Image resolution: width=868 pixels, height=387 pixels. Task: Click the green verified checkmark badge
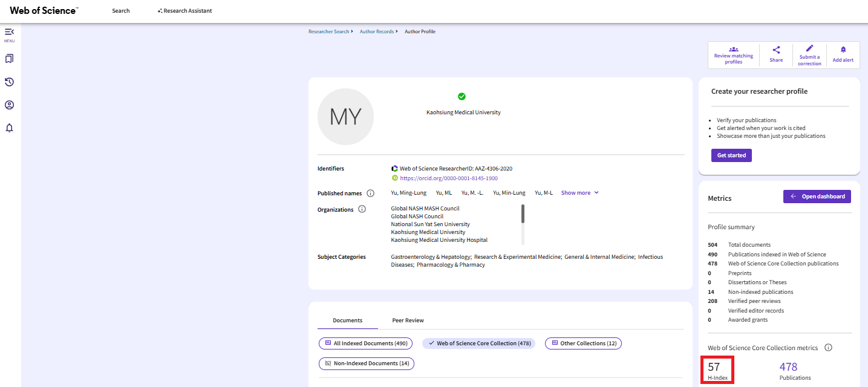(462, 96)
